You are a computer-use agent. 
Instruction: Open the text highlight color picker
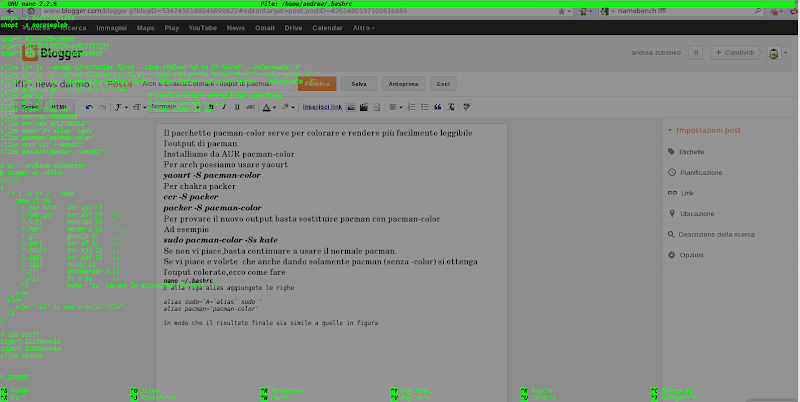pyautogui.click(x=287, y=107)
